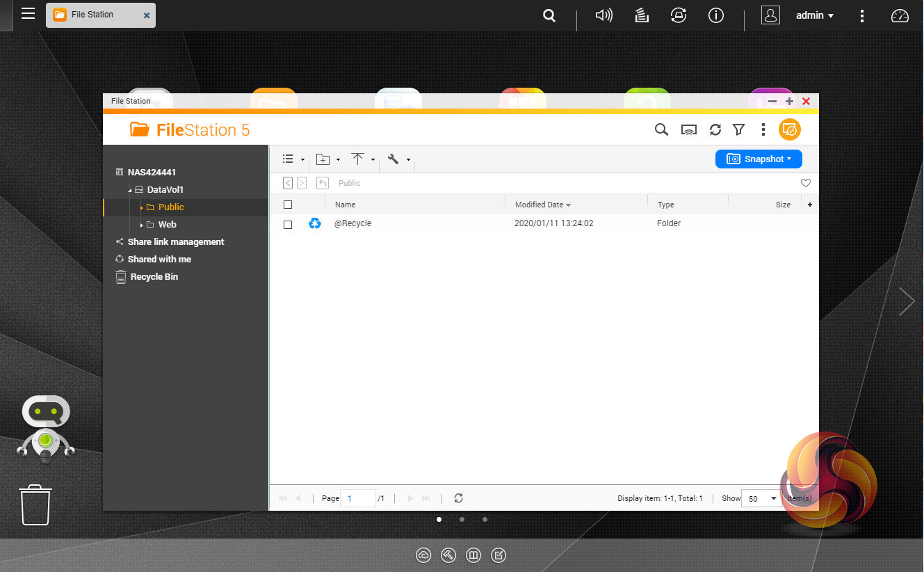Open the feedback note icon in the bottom dock
Screen dimensions: 924x572
499,555
